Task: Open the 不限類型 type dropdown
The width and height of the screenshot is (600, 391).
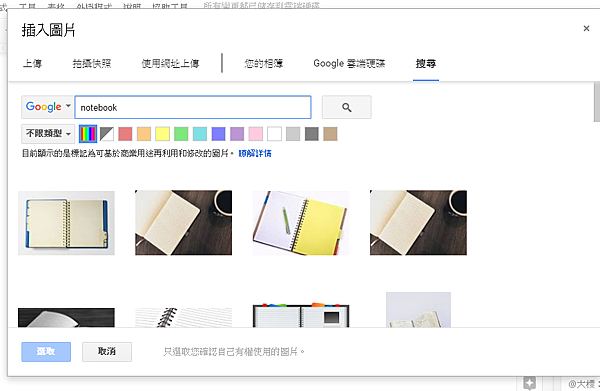Action: (48, 134)
